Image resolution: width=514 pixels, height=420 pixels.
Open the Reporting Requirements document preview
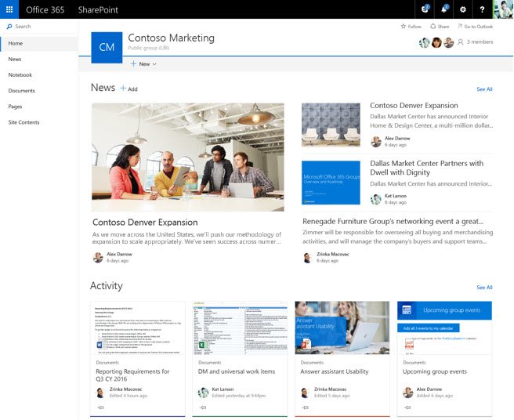(x=137, y=328)
